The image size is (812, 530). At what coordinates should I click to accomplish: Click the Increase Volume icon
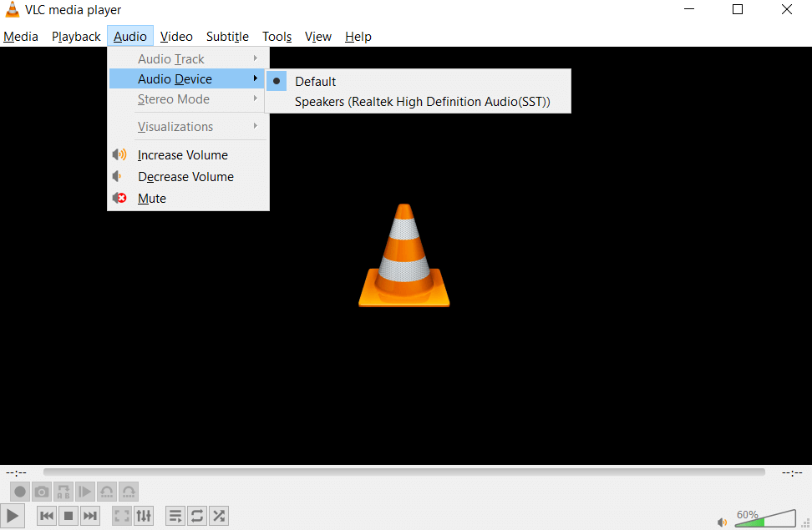(x=119, y=154)
